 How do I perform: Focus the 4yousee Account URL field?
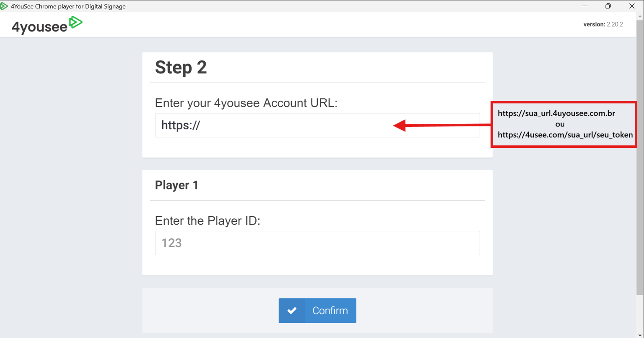coord(317,125)
